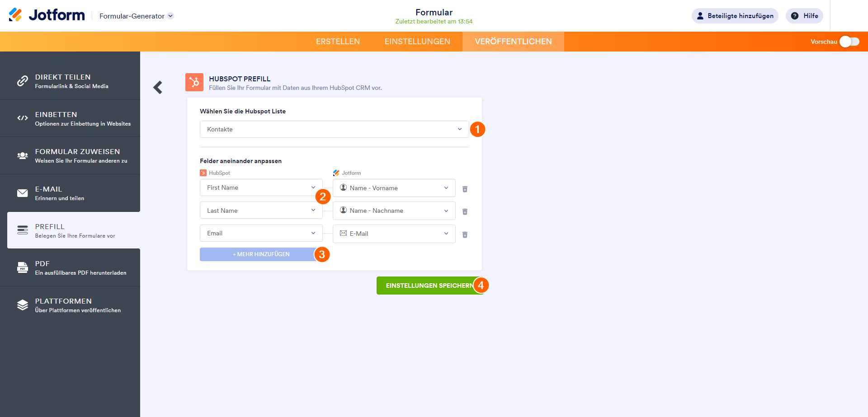Screen dimensions: 868x417
Task: Click 'Zuletzt bearbeitet am 13:54' status text
Action: point(434,21)
